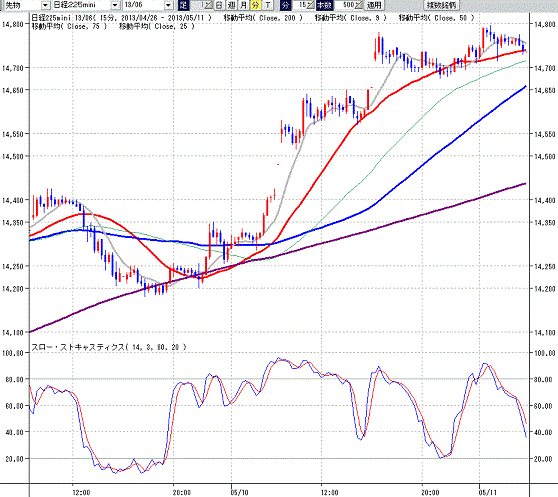The height and width of the screenshot is (497, 558).
Task: Click the 移動平均(Close, 50) legend label
Action: tap(436, 18)
